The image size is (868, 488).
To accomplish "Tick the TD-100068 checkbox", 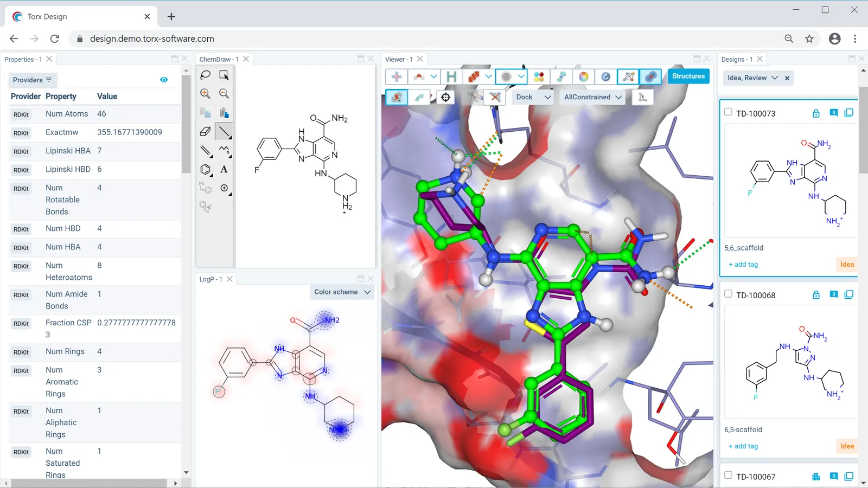I will pos(728,294).
